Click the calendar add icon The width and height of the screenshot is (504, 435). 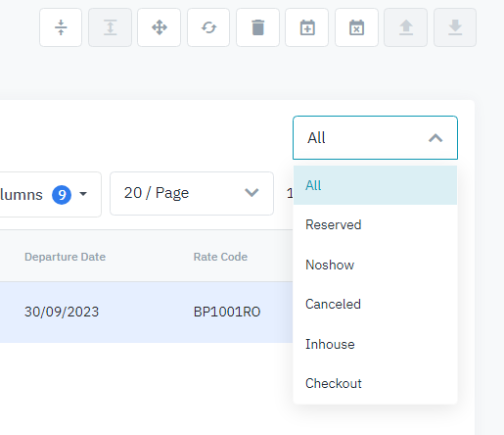307,27
